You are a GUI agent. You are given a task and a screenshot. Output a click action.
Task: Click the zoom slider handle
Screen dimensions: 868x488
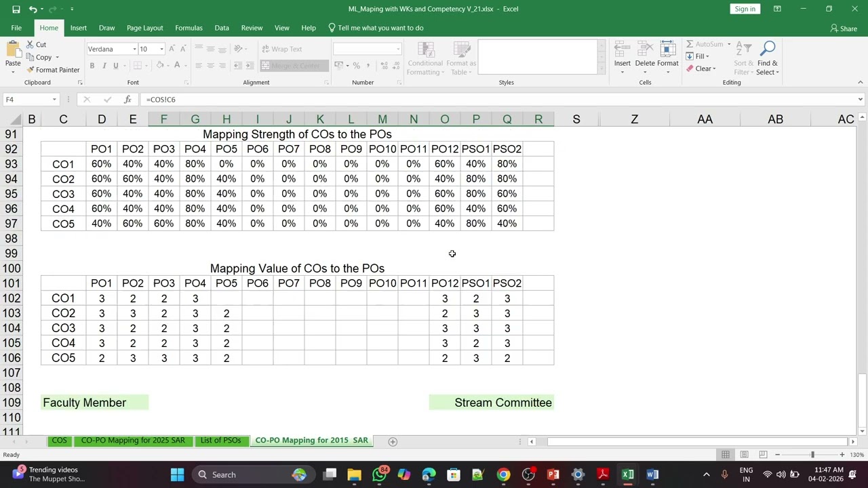coord(812,455)
